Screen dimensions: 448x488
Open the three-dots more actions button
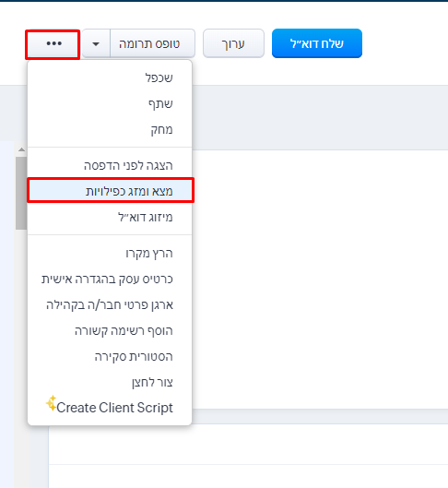point(53,43)
